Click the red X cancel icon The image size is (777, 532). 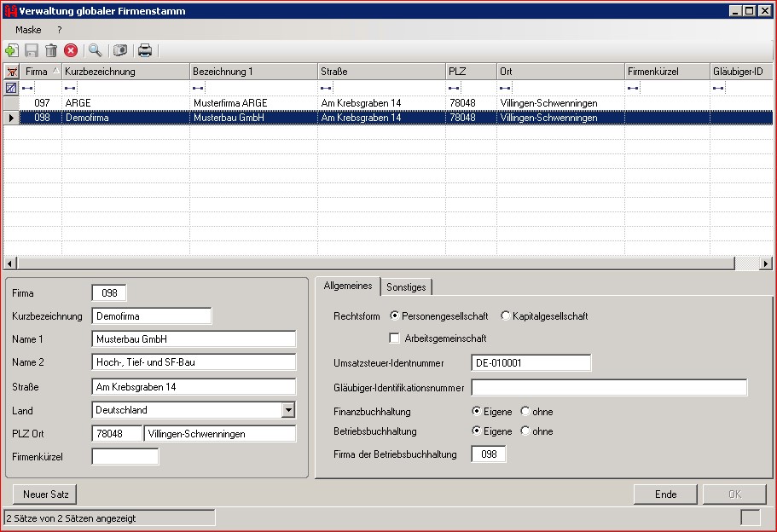click(71, 50)
